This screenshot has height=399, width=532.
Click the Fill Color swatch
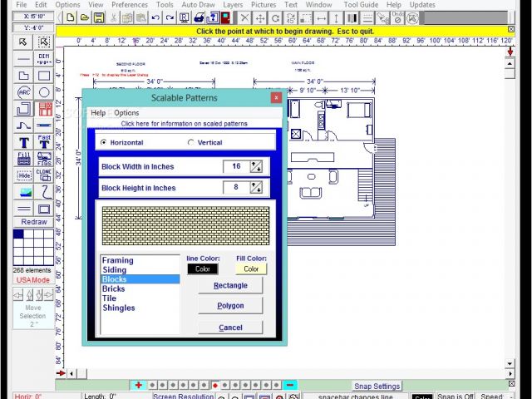(251, 268)
